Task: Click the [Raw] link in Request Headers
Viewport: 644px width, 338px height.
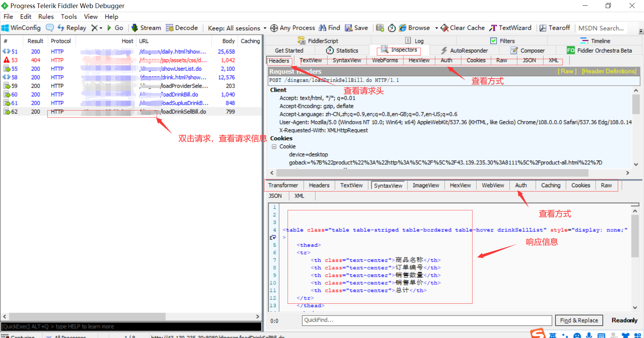Action: coord(567,71)
